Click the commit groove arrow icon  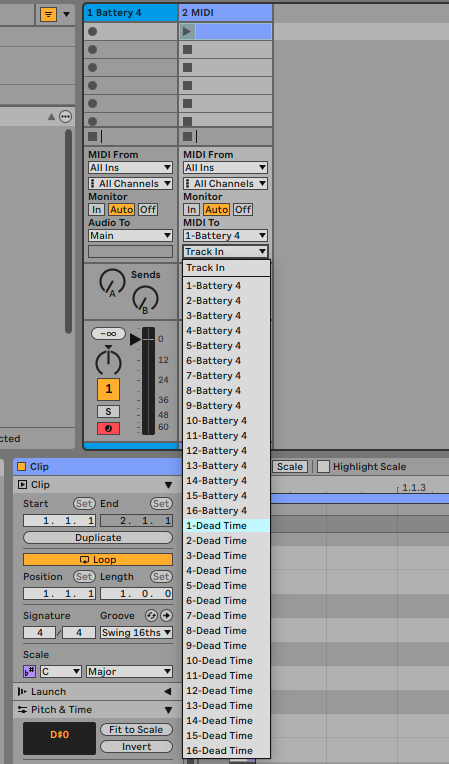pos(166,616)
